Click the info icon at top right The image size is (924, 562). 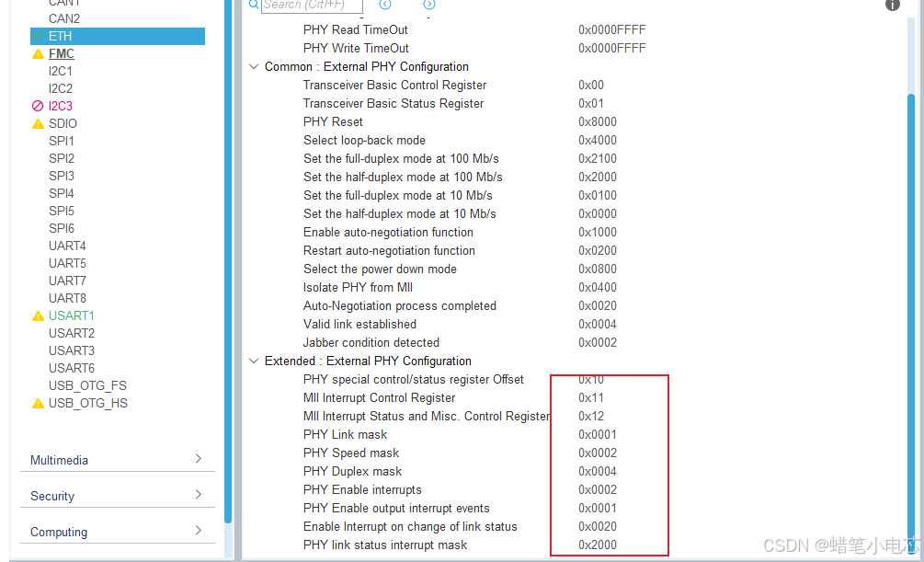click(892, 6)
